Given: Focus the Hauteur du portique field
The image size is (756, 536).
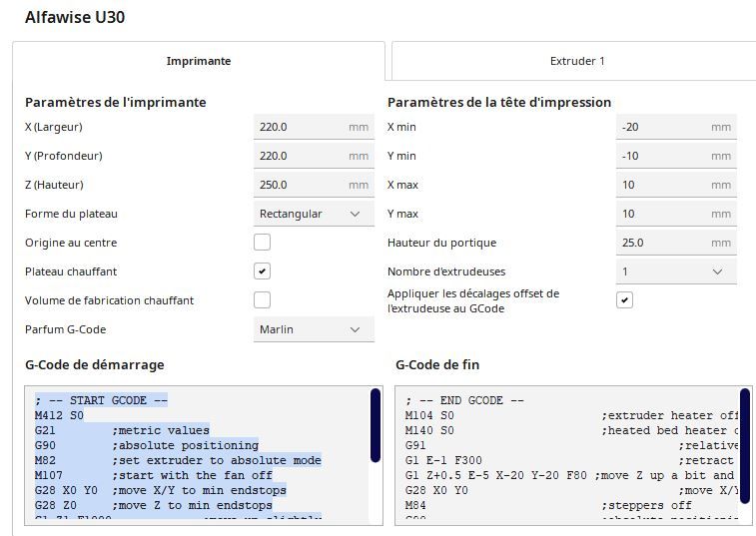Looking at the screenshot, I should tap(663, 243).
